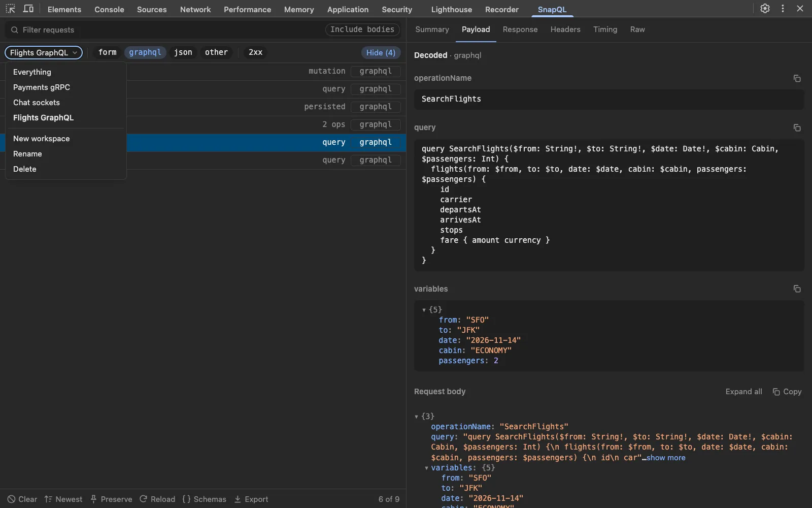Viewport: 812px width, 508px height.
Task: Close the DevTools panel
Action: [x=800, y=9]
